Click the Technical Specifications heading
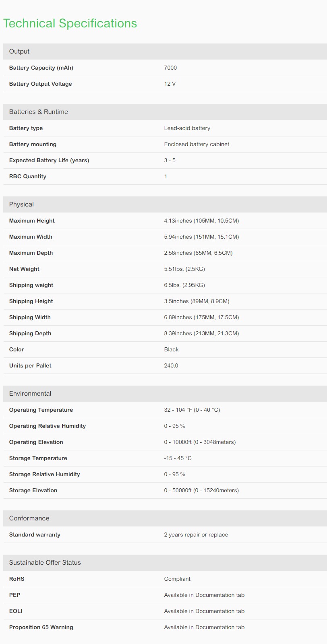 pyautogui.click(x=70, y=23)
